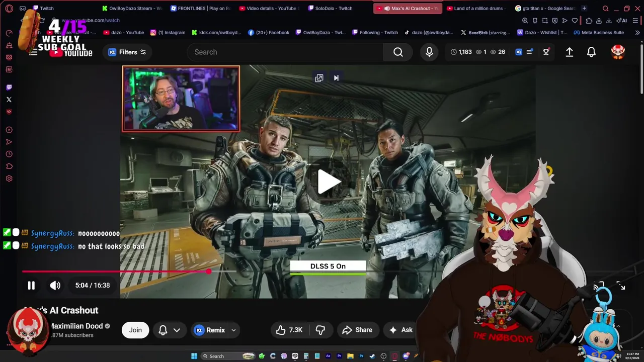Add page to bookmarks heart icon

point(575,21)
